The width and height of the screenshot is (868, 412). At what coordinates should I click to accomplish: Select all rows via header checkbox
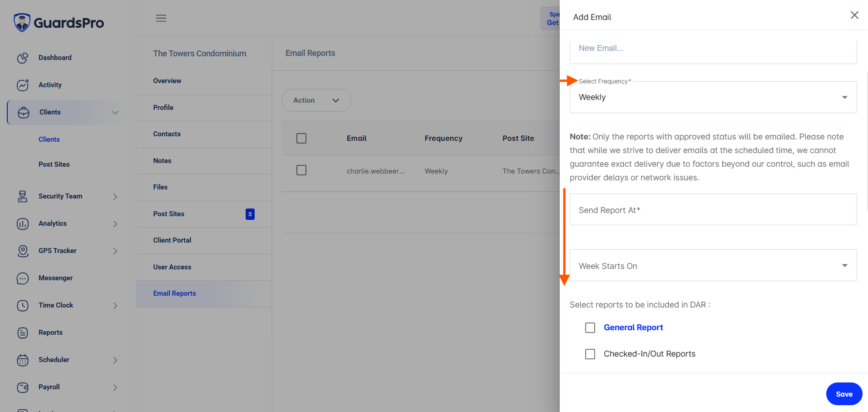coord(301,138)
